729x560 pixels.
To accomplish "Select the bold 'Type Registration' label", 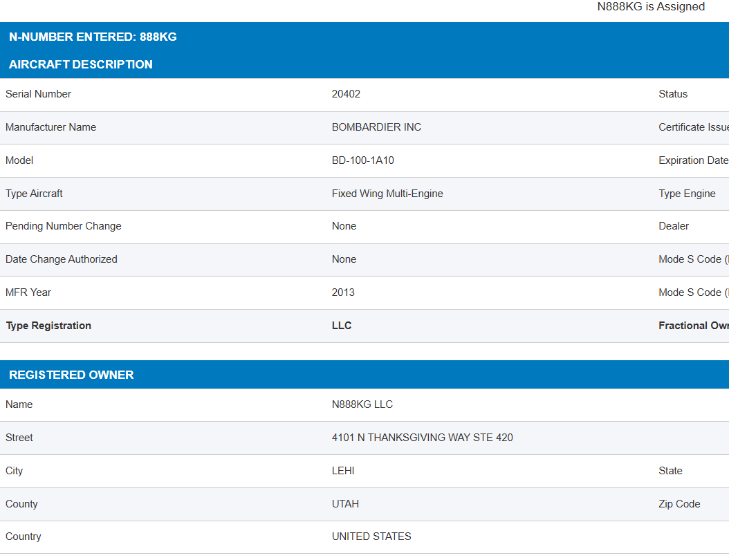I will [48, 326].
